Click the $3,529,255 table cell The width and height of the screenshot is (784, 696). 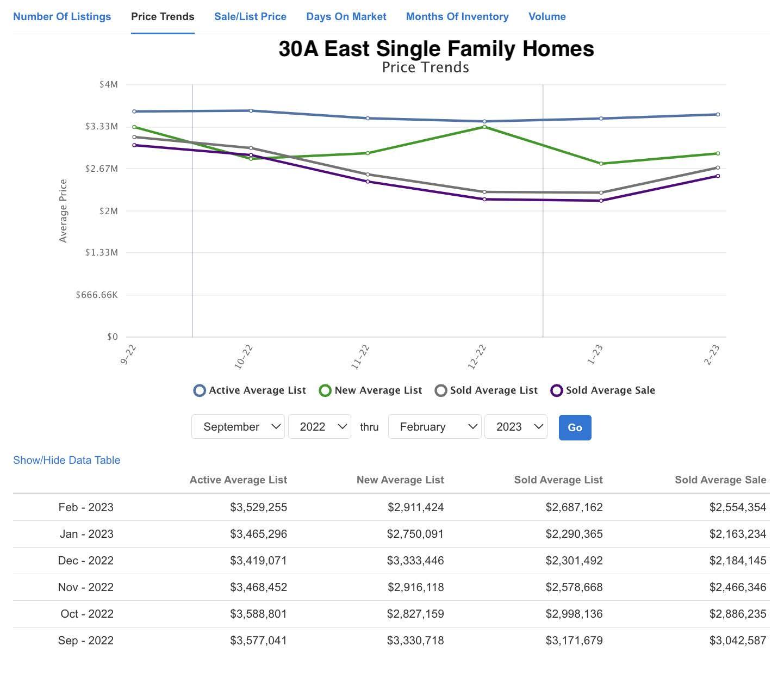(x=258, y=507)
